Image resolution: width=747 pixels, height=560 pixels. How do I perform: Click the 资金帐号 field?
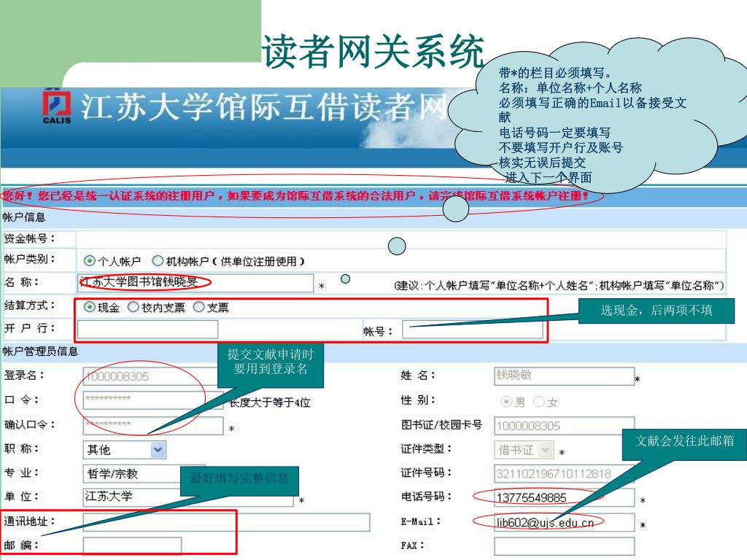click(400, 239)
